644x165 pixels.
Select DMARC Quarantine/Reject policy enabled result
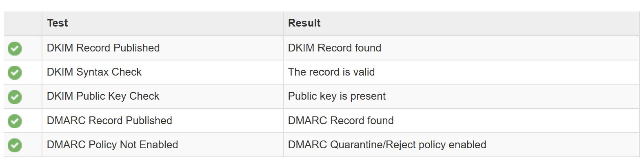coord(387,145)
